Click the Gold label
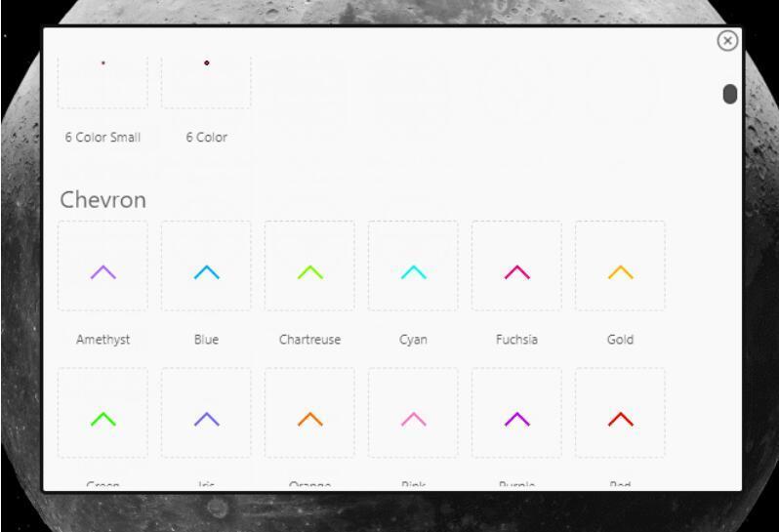 click(x=620, y=340)
